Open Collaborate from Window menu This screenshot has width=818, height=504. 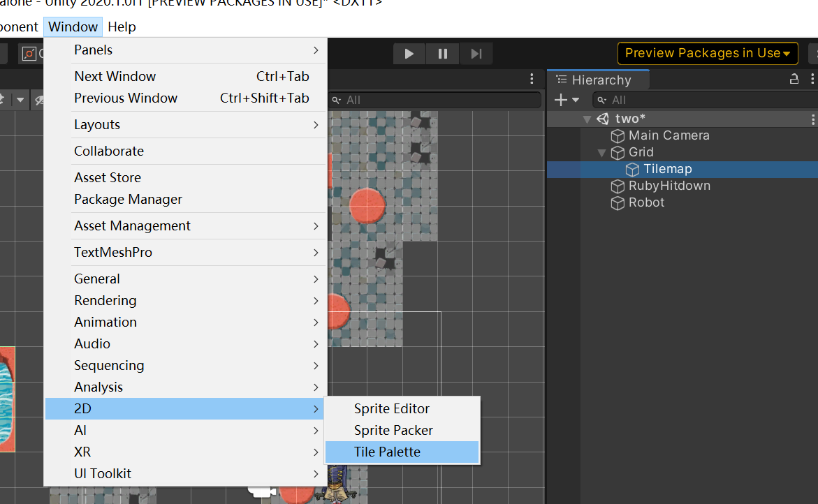[x=186, y=151]
